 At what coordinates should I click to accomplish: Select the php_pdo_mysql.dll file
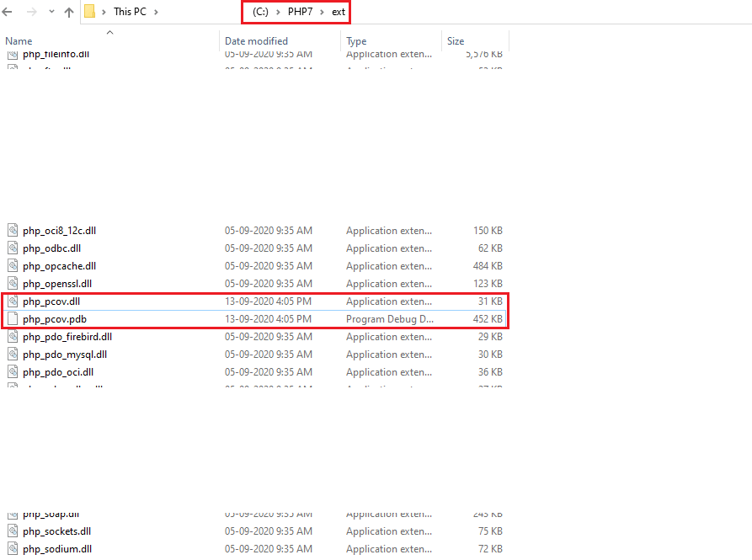(x=65, y=355)
